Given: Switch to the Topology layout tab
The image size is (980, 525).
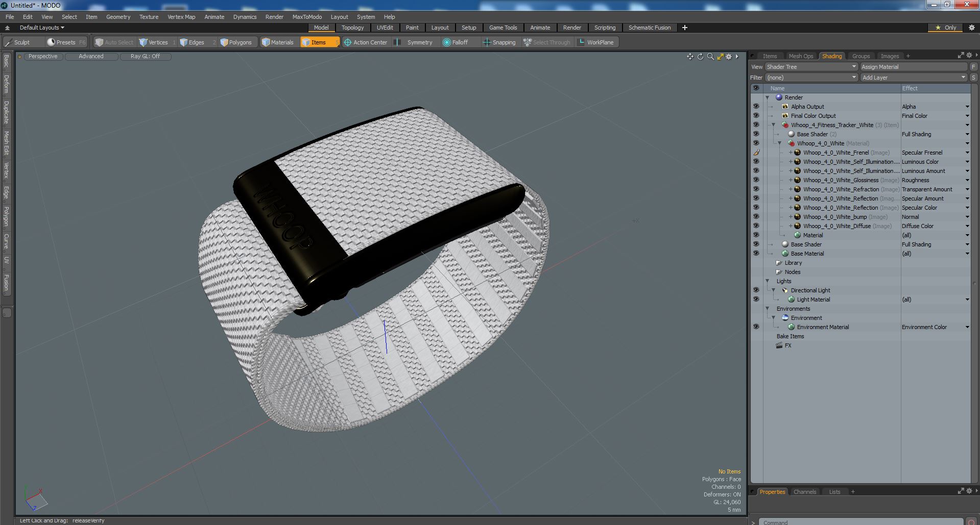Looking at the screenshot, I should (x=352, y=28).
